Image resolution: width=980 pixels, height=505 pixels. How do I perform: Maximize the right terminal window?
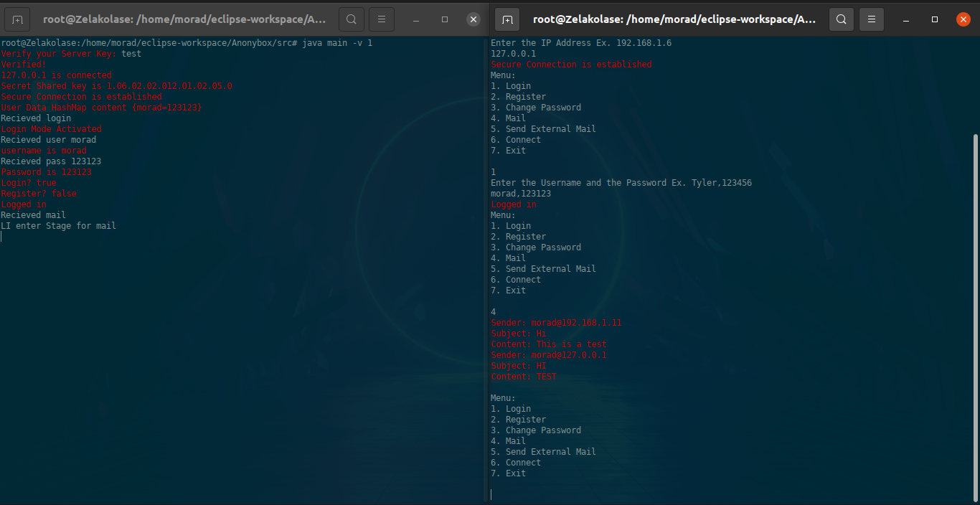coord(934,19)
